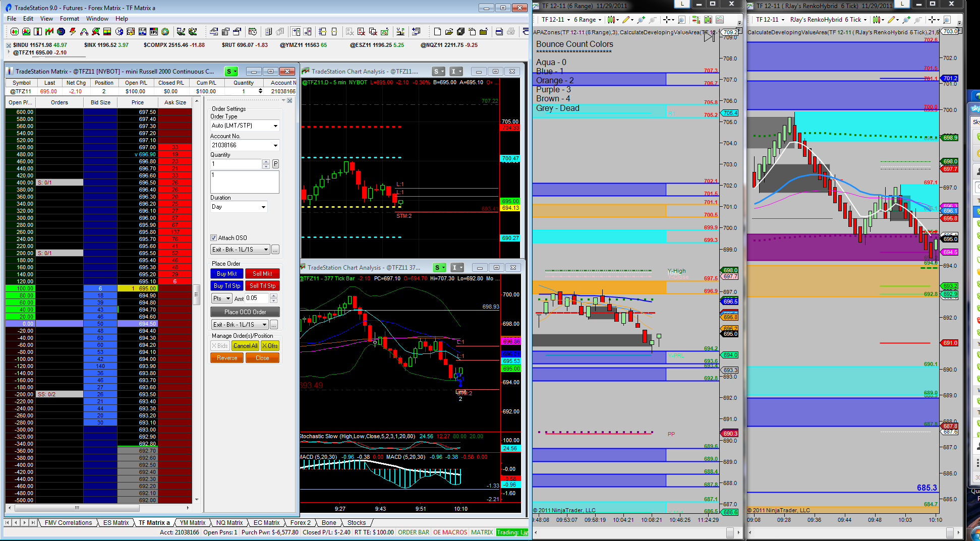The height and width of the screenshot is (541, 980).
Task: Toggle S button on 377 Tick chart window
Action: [440, 267]
